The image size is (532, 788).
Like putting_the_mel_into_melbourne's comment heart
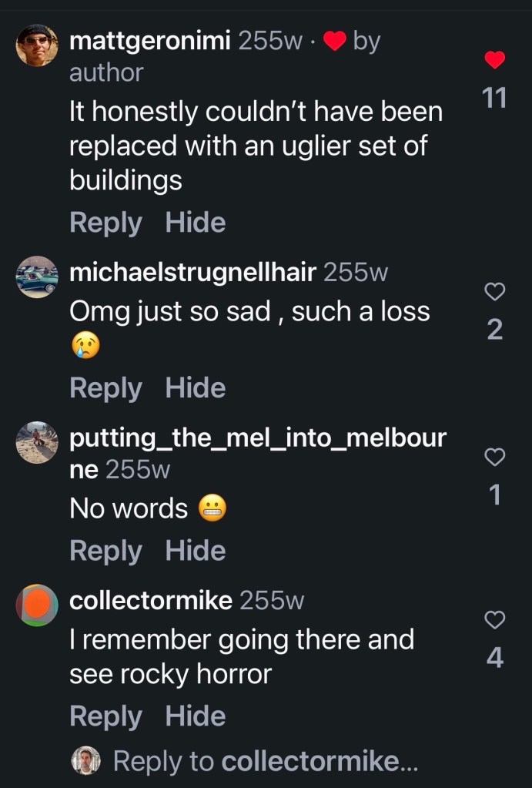(495, 458)
